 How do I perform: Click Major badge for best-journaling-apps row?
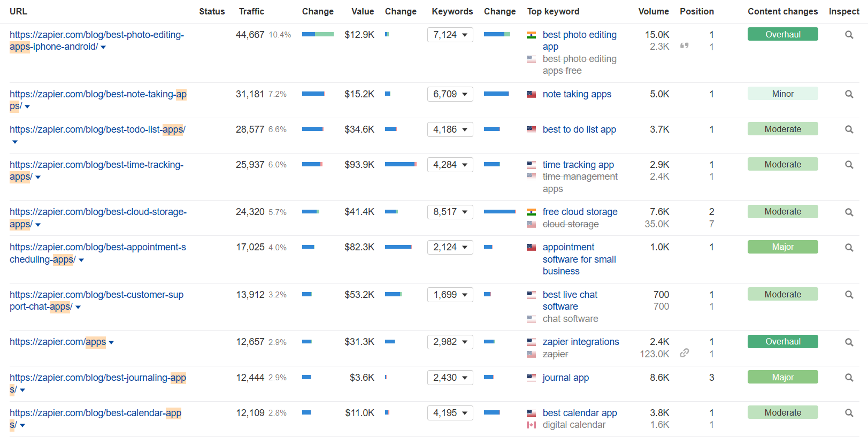click(x=782, y=377)
